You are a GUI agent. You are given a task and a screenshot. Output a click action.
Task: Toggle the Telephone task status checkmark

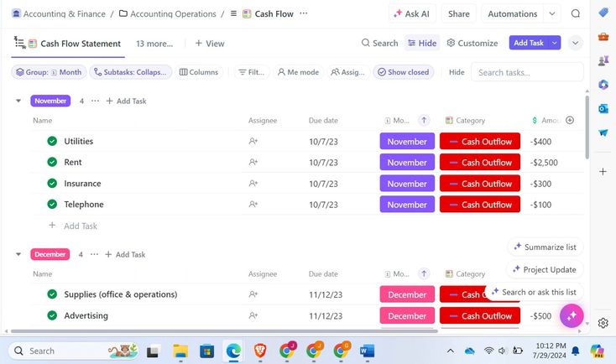pos(52,204)
